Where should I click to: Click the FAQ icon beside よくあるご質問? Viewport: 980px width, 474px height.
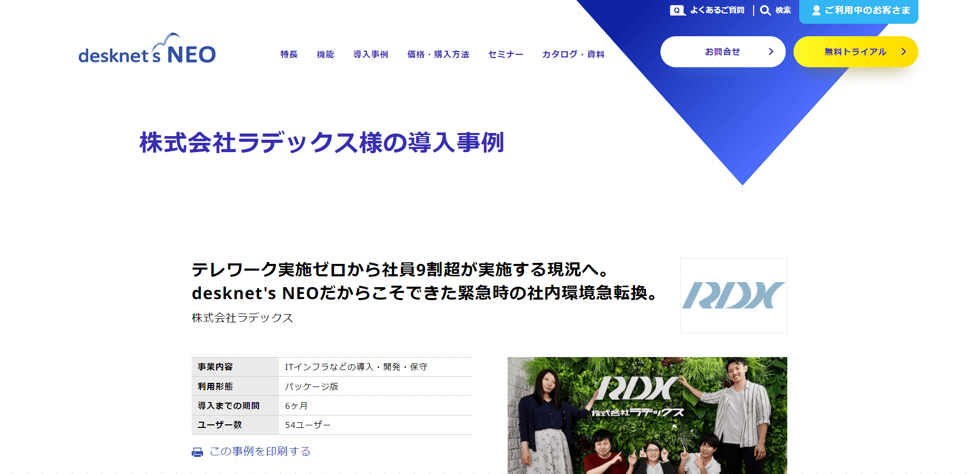[x=678, y=10]
